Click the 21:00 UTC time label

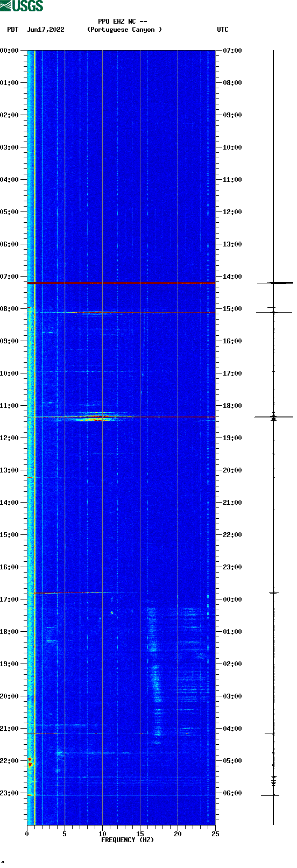click(x=232, y=503)
